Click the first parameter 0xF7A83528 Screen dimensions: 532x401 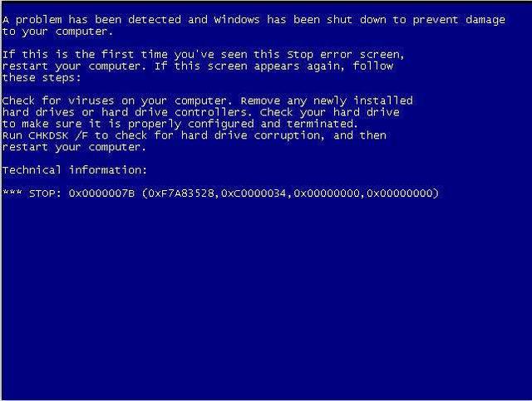point(181,193)
